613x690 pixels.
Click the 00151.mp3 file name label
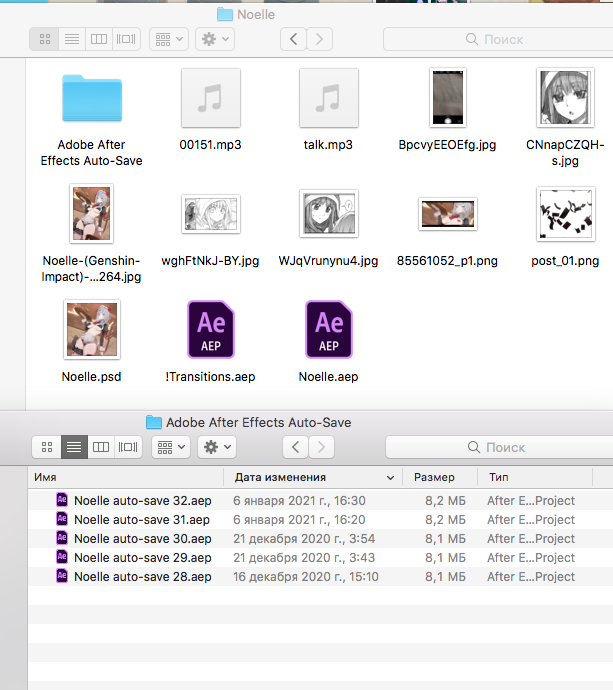(210, 145)
